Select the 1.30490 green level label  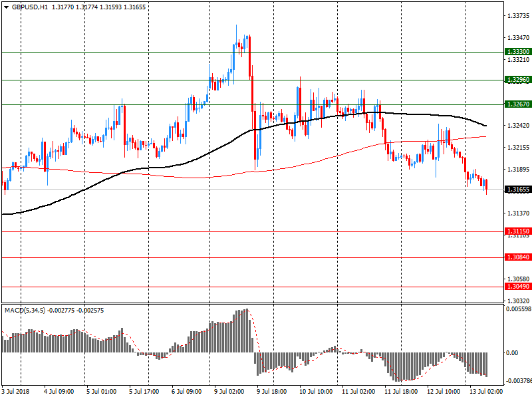pyautogui.click(x=517, y=287)
